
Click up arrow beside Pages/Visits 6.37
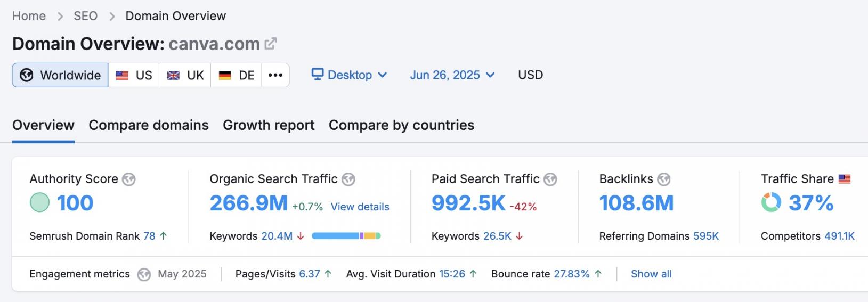[x=328, y=274]
